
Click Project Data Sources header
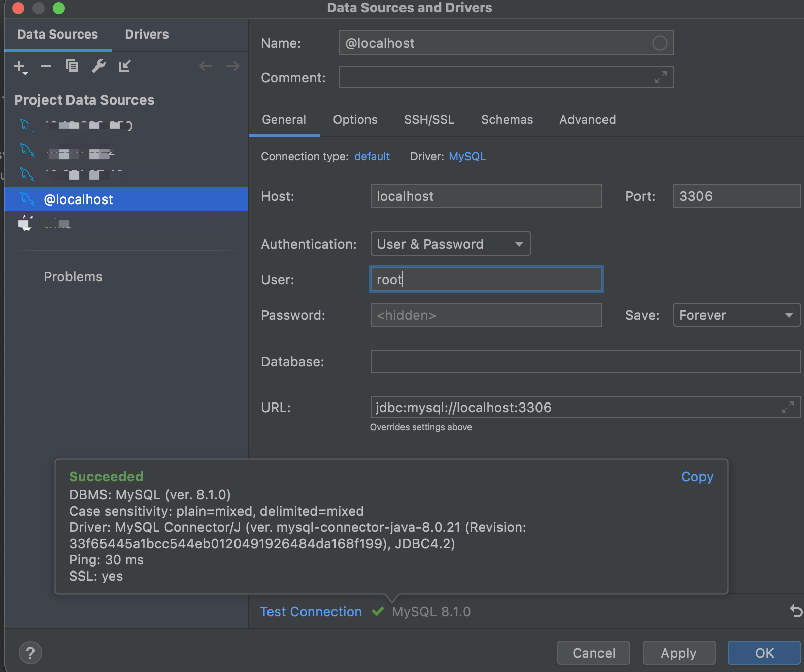84,100
